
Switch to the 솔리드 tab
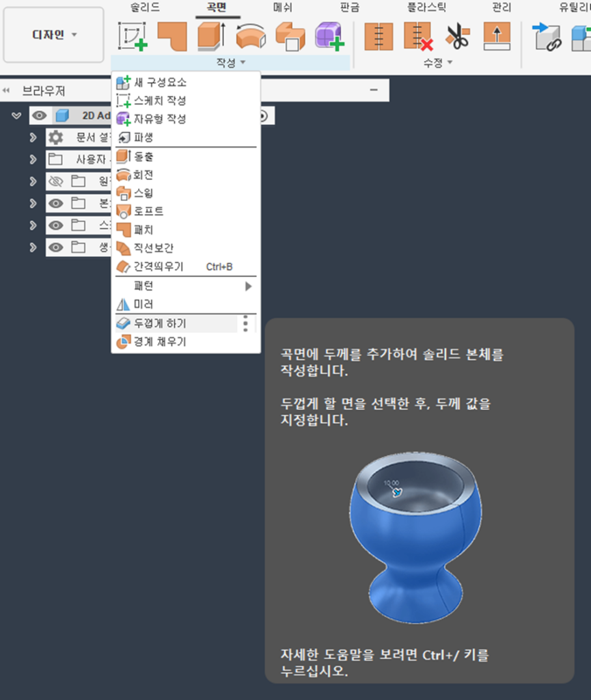tap(145, 8)
